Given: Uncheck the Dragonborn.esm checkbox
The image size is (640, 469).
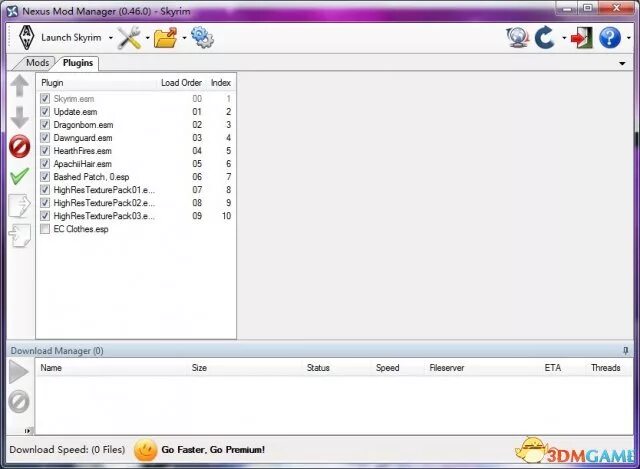Looking at the screenshot, I should click(45, 124).
